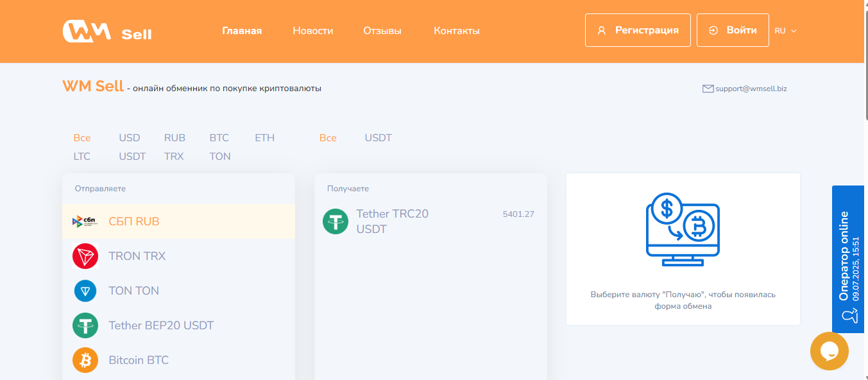
Task: Select the Все filter for receiving currencies
Action: [328, 138]
